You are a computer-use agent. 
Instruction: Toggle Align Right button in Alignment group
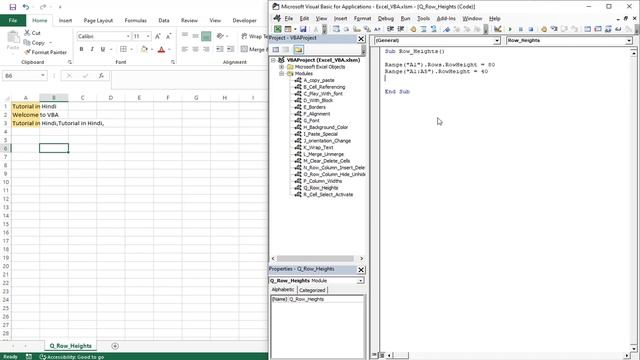[x=206, y=49]
